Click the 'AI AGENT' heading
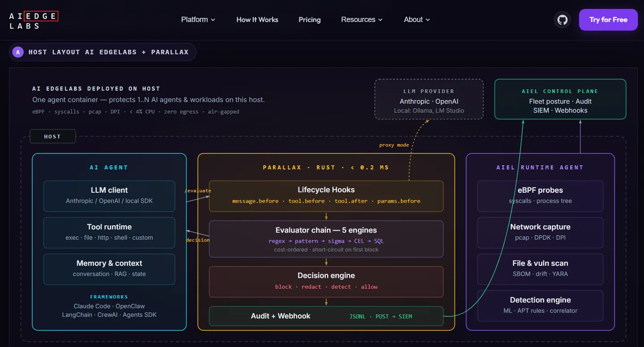This screenshot has width=644, height=347. tap(109, 167)
